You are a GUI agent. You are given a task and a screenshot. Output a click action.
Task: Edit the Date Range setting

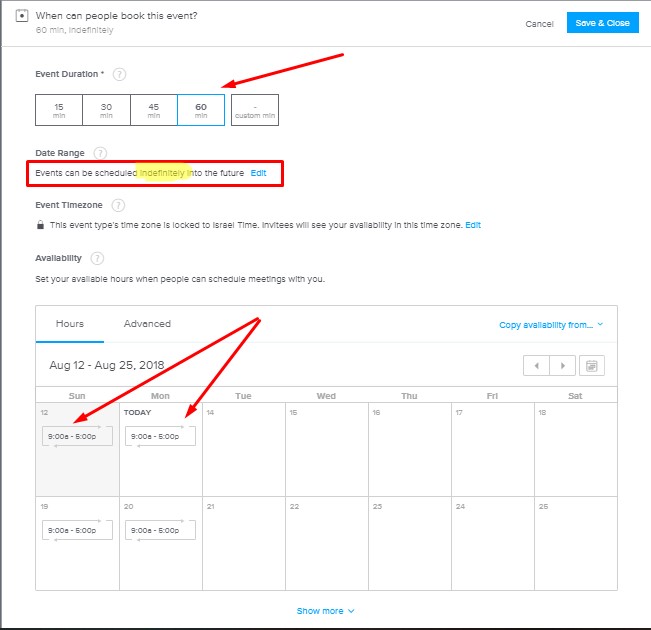click(258, 173)
